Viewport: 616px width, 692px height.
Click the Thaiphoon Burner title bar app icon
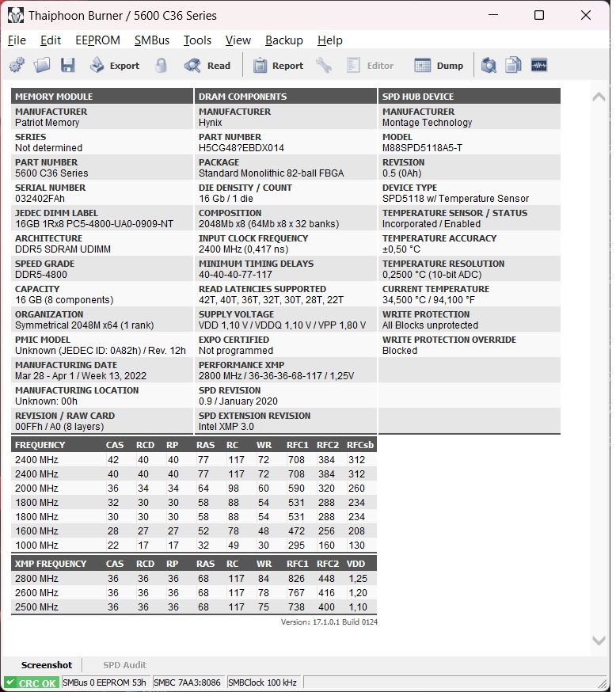coord(16,16)
